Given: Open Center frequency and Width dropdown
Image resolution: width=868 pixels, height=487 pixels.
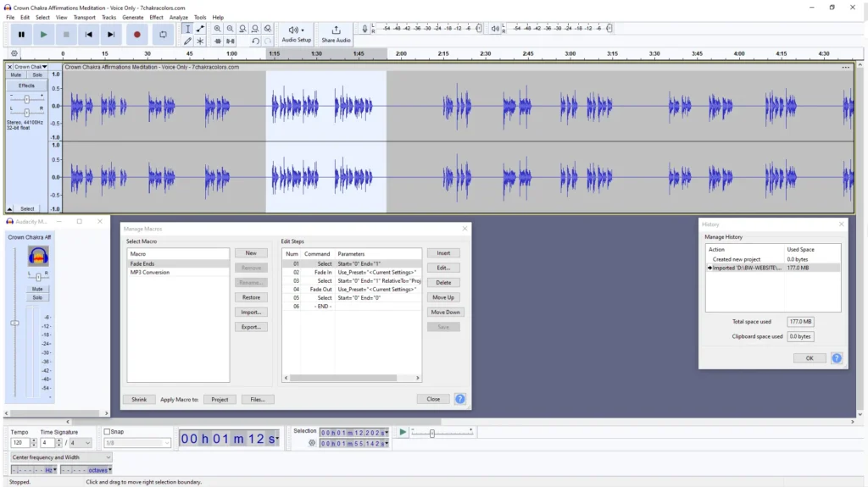Looking at the screenshot, I should coord(61,457).
